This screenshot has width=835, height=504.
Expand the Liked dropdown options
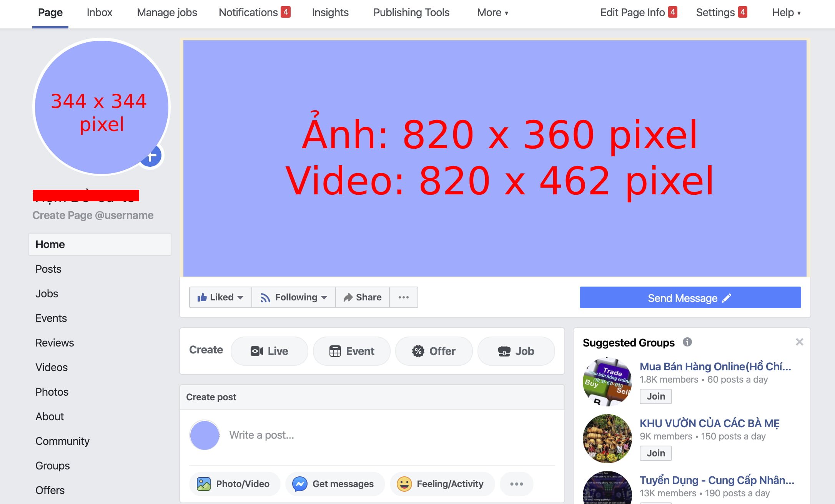click(x=220, y=297)
